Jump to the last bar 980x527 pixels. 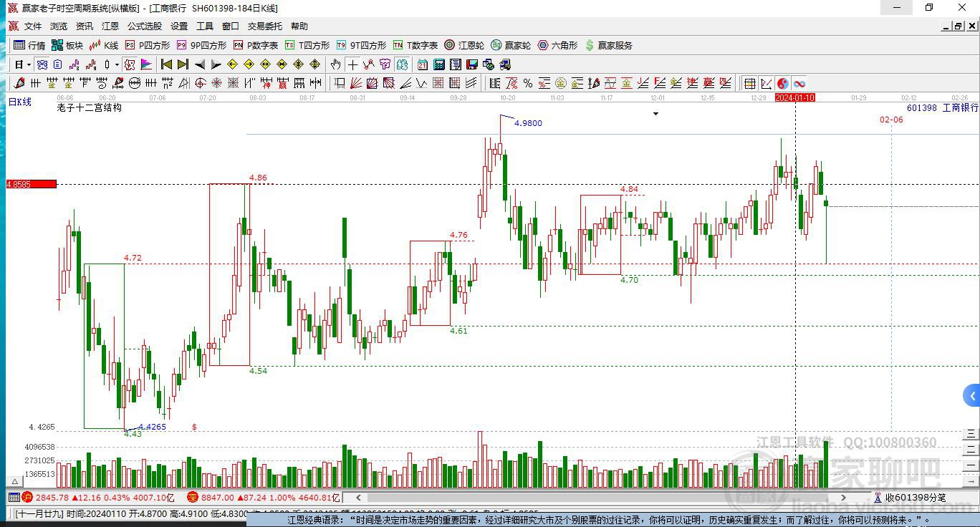click(183, 64)
